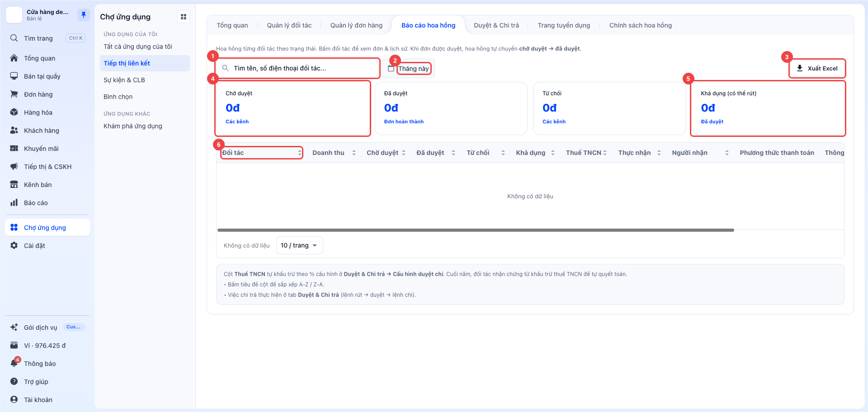Click the Tổng quan home icon in the sidebar

coord(14,58)
